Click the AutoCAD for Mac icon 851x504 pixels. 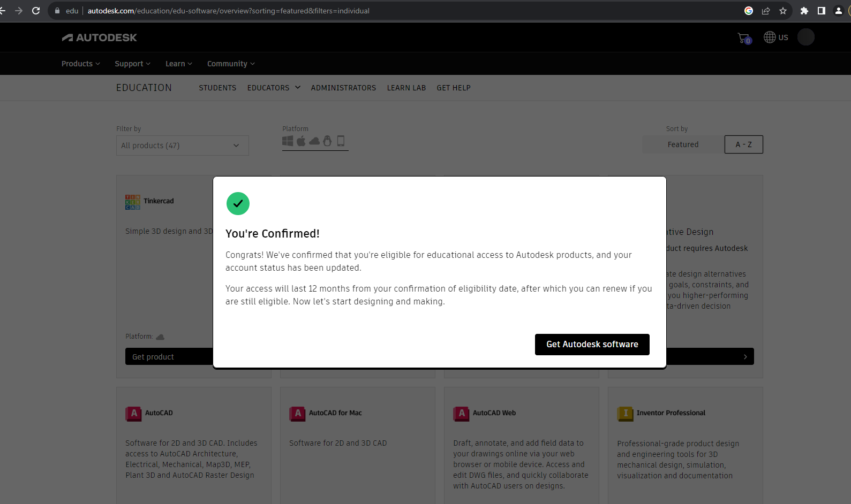298,414
